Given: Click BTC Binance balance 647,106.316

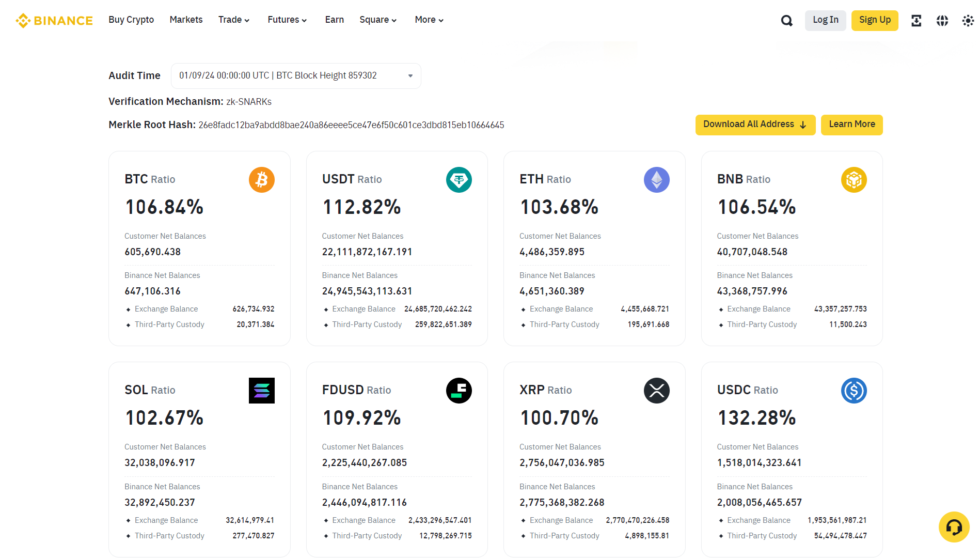Looking at the screenshot, I should (x=153, y=291).
